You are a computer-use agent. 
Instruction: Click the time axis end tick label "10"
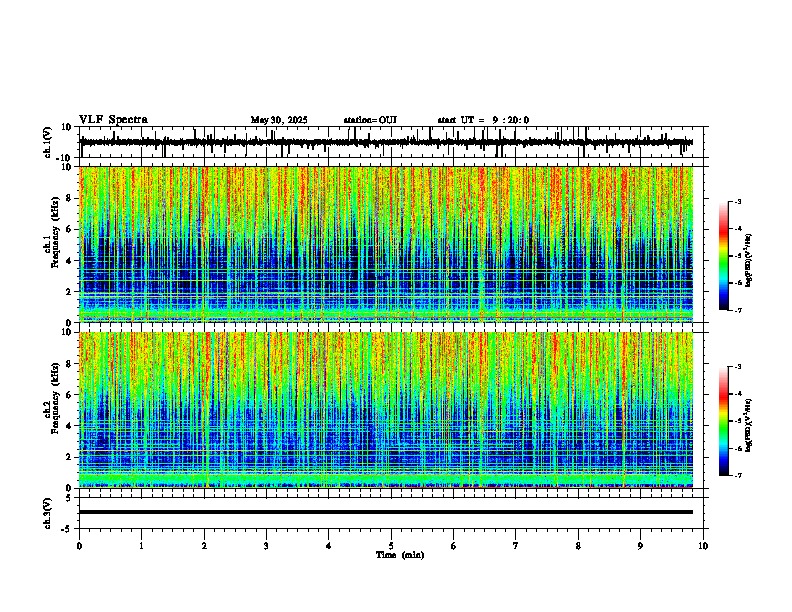(x=703, y=546)
